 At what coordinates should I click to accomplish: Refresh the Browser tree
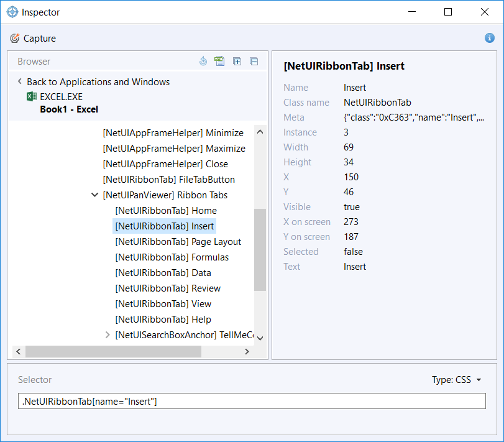(203, 61)
